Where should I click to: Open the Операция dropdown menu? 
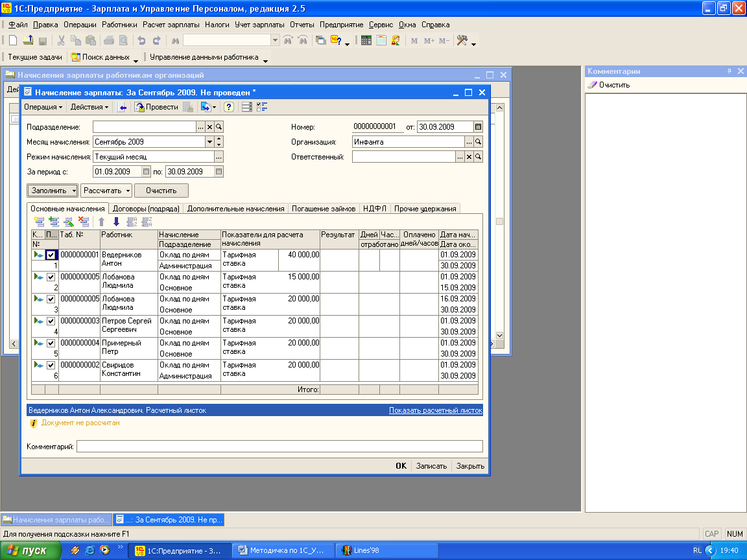43,107
